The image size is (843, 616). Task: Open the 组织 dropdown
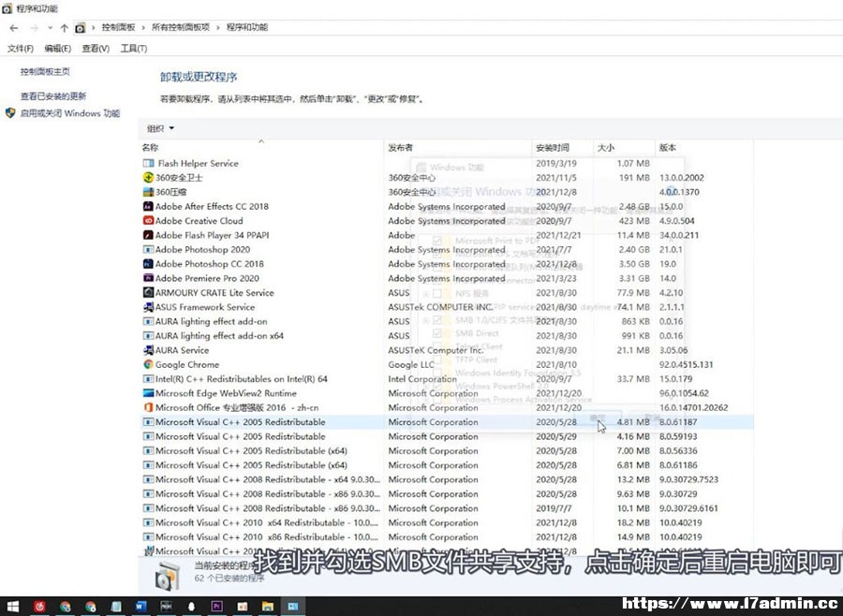pos(160,128)
